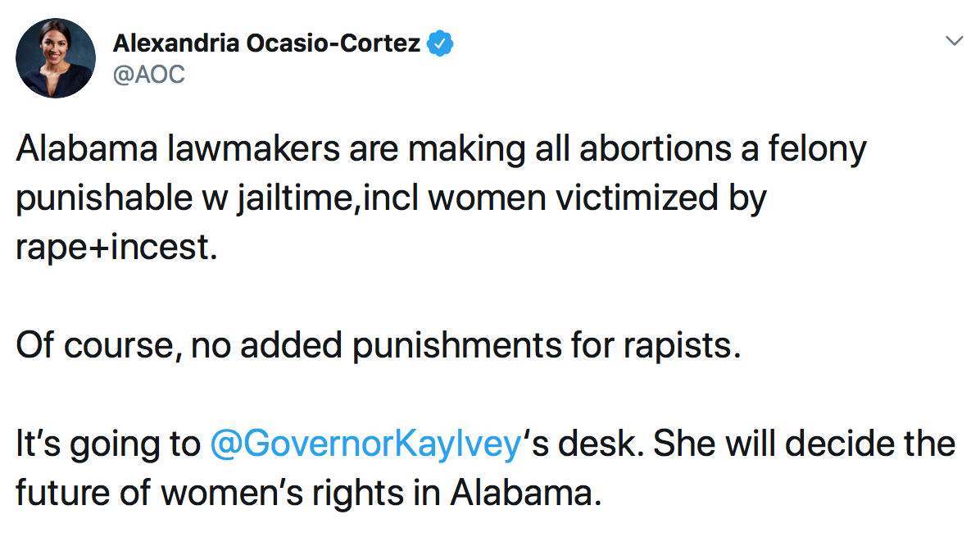
Task: Click the words 'victimized by'
Action: [661, 199]
